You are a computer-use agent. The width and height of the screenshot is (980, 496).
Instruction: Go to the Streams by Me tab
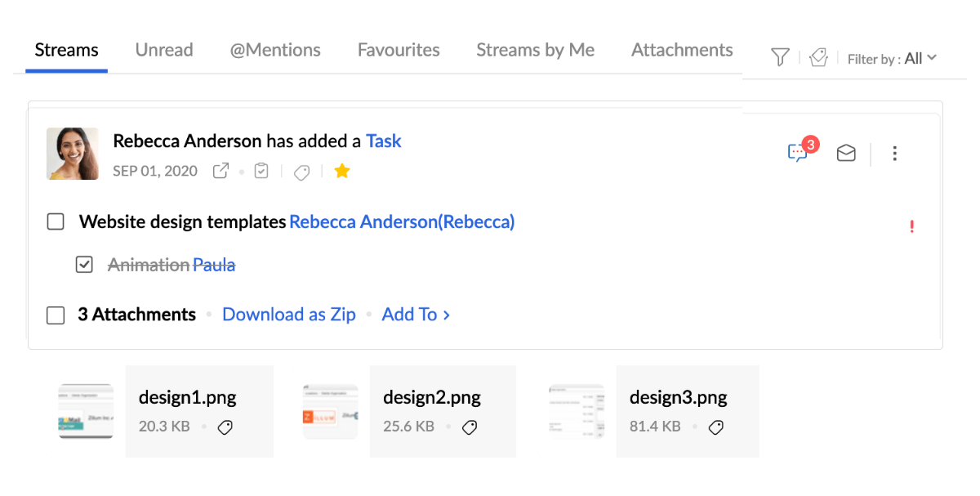(535, 50)
